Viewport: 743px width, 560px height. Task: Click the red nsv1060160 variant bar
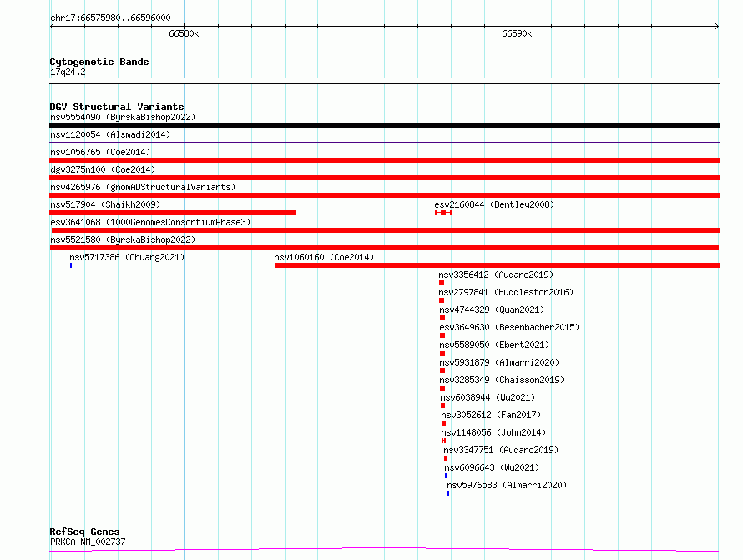tap(497, 265)
